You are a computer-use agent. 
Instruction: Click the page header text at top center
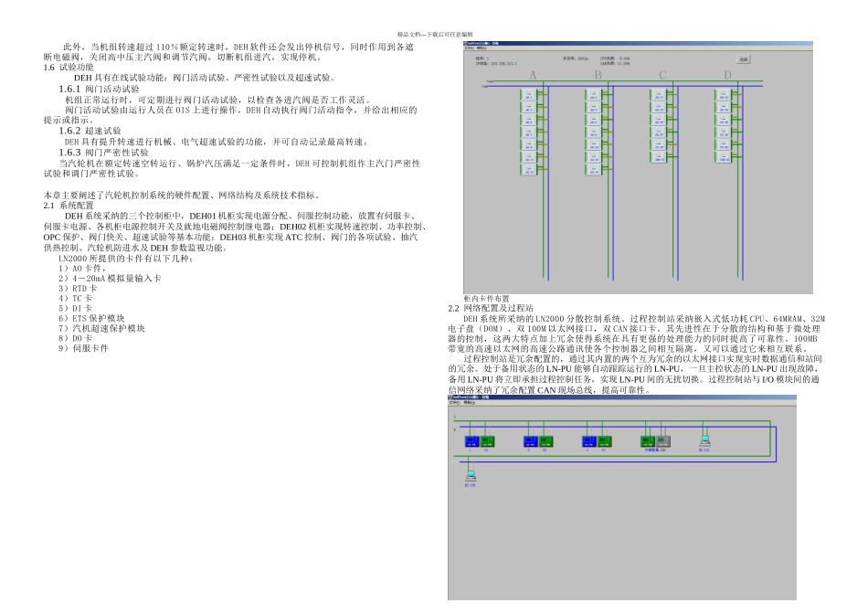tap(435, 35)
